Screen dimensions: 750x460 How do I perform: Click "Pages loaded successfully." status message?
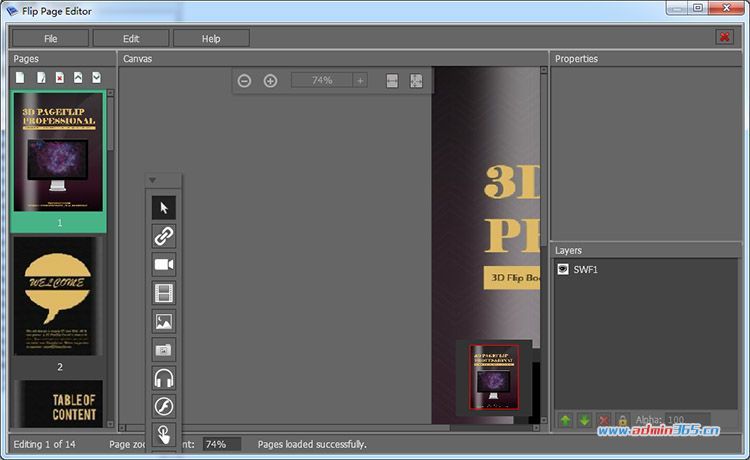(312, 444)
